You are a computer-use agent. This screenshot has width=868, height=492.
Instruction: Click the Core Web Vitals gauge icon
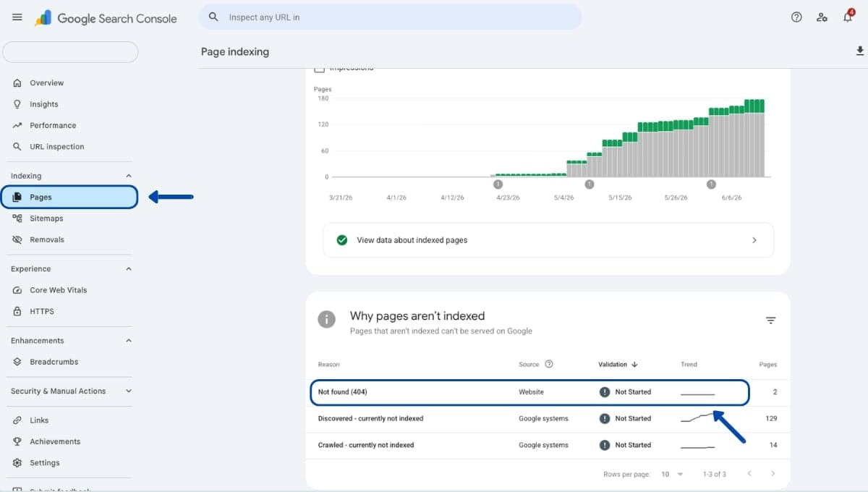(17, 290)
